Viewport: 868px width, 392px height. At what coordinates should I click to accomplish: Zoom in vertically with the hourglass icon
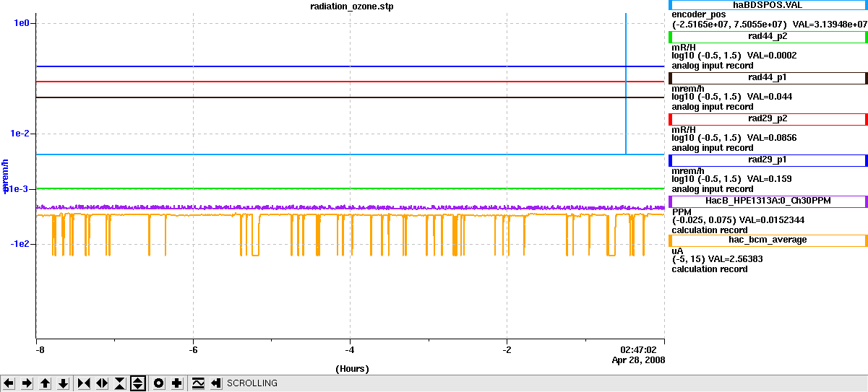pyautogui.click(x=120, y=383)
